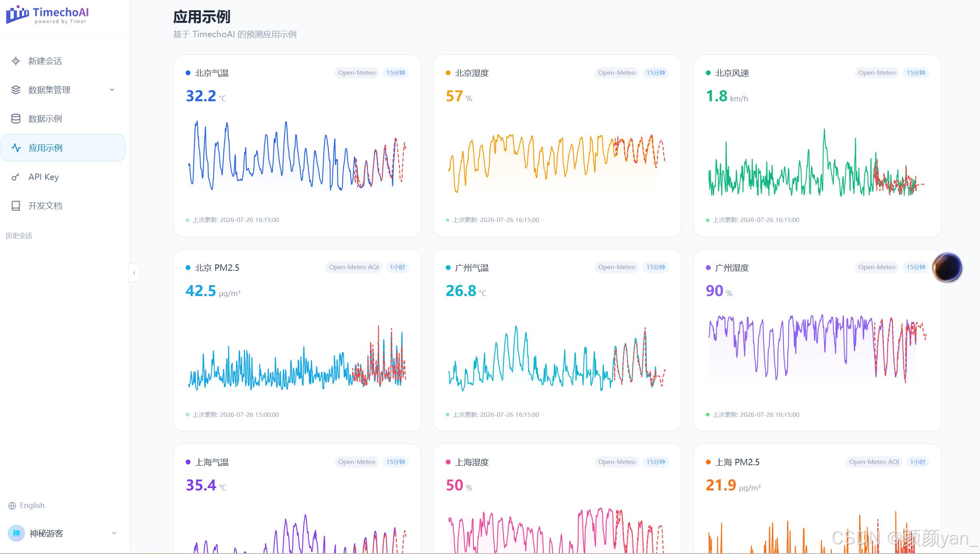
Task: Click the 开发文档 book icon
Action: pyautogui.click(x=16, y=206)
